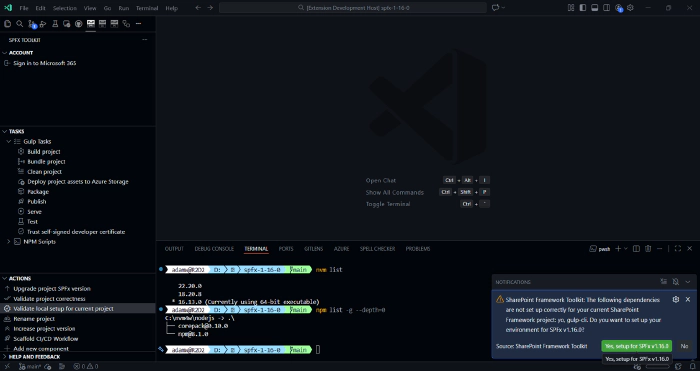Open the chat dropdown arrow beside Copilot
700x371 pixels.
(x=504, y=8)
